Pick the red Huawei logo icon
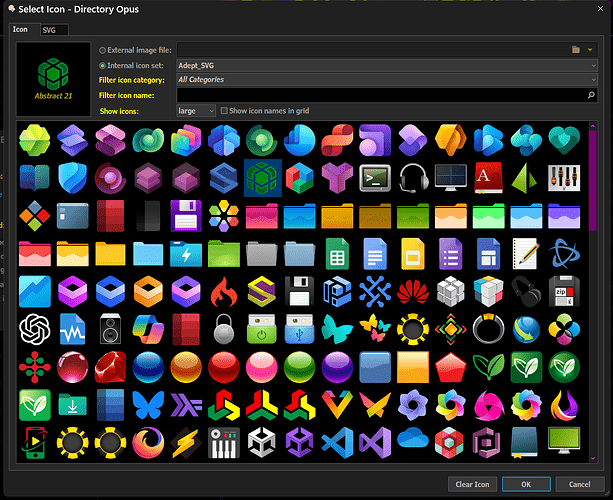This screenshot has width=613, height=500. [x=413, y=292]
